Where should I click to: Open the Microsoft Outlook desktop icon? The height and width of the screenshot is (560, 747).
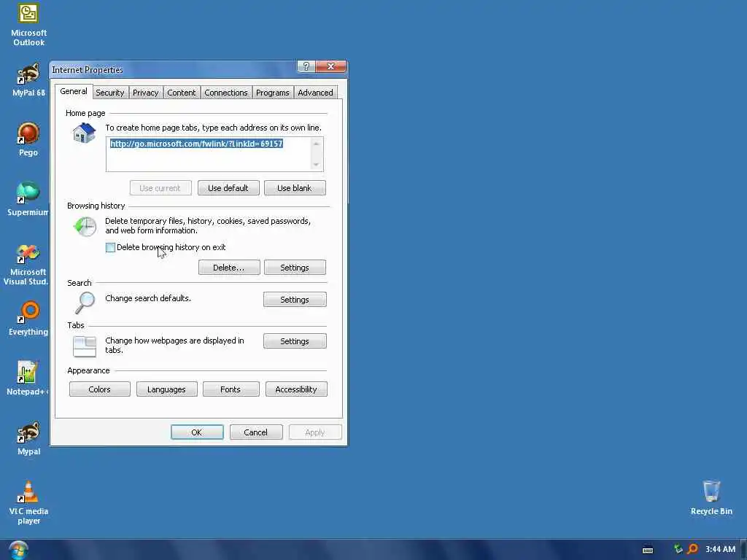(28, 24)
